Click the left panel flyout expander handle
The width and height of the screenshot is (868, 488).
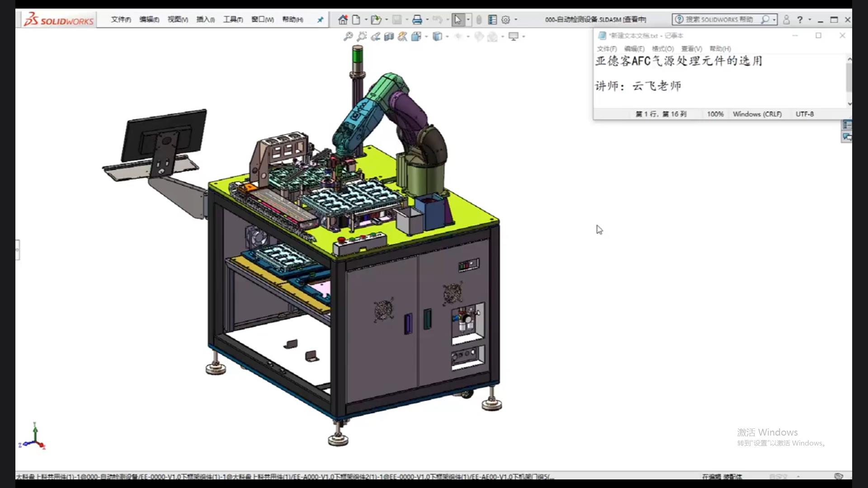tap(17, 250)
